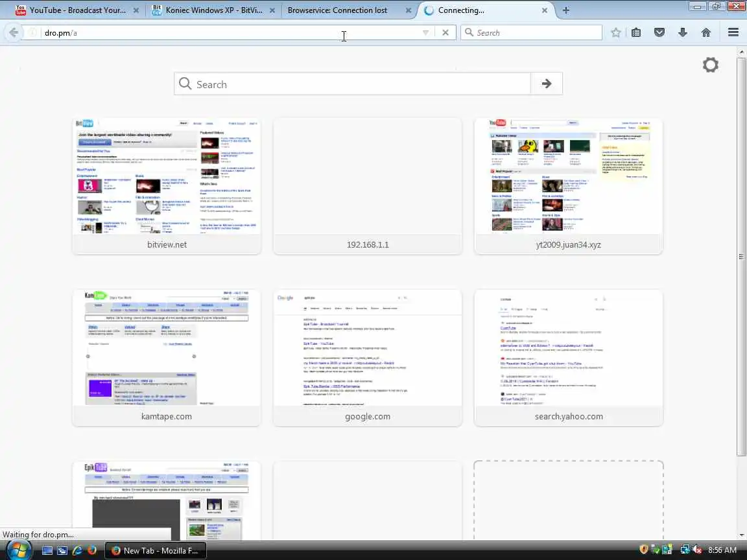747x560 pixels.
Task: Go back using the back arrow button
Action: [x=13, y=32]
